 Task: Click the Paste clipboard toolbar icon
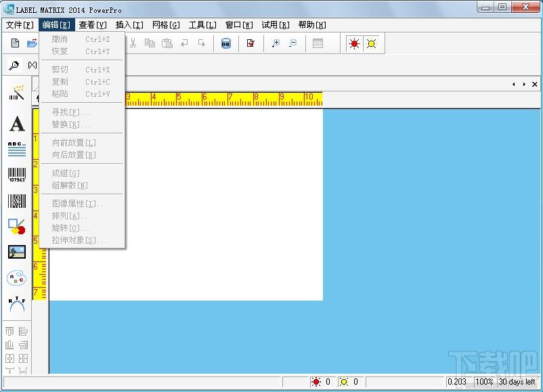click(167, 43)
